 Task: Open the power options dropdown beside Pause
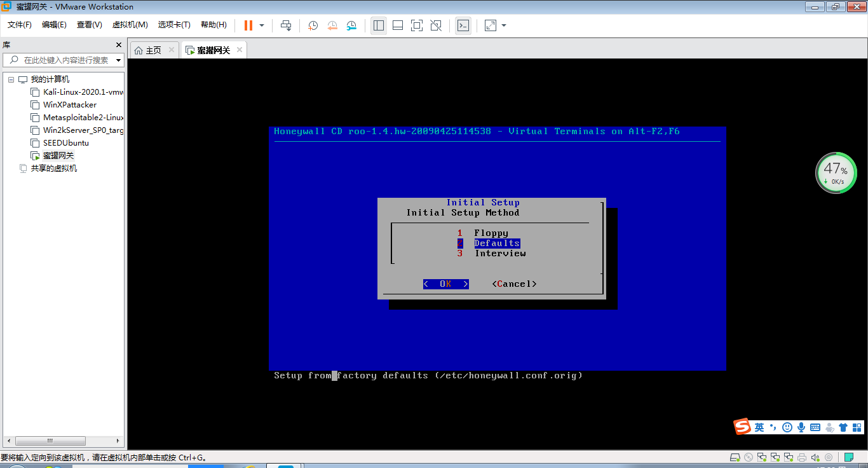(262, 25)
